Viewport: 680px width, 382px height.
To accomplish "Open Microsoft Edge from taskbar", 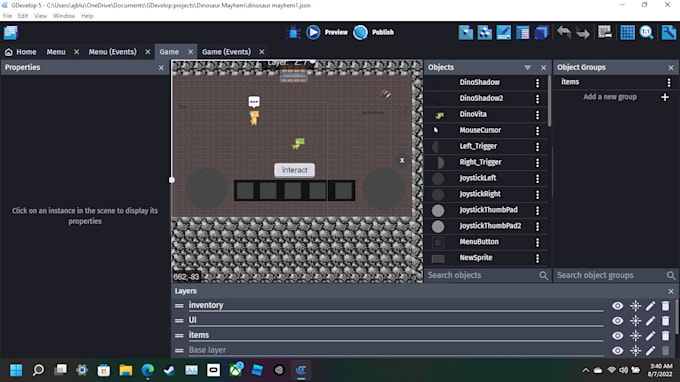I will coord(147,370).
